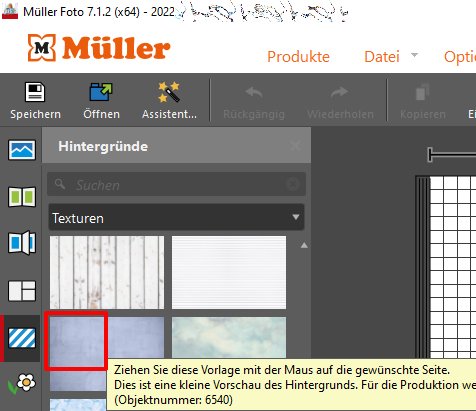Open the photos sidebar panel

(22, 150)
